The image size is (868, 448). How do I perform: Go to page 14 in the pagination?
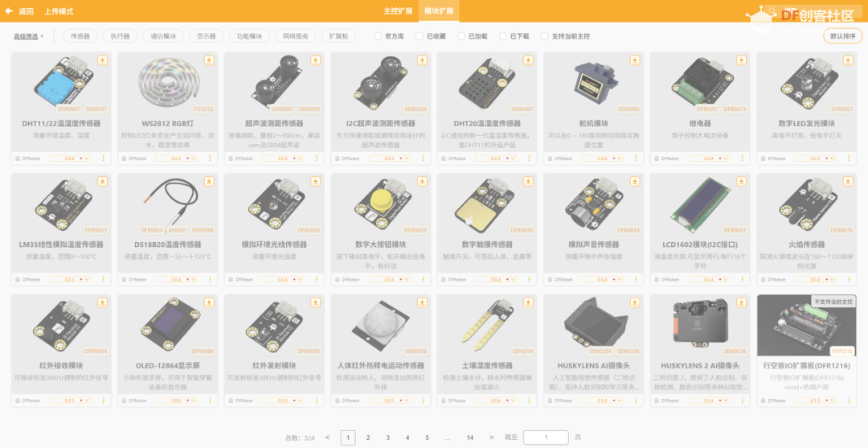469,438
